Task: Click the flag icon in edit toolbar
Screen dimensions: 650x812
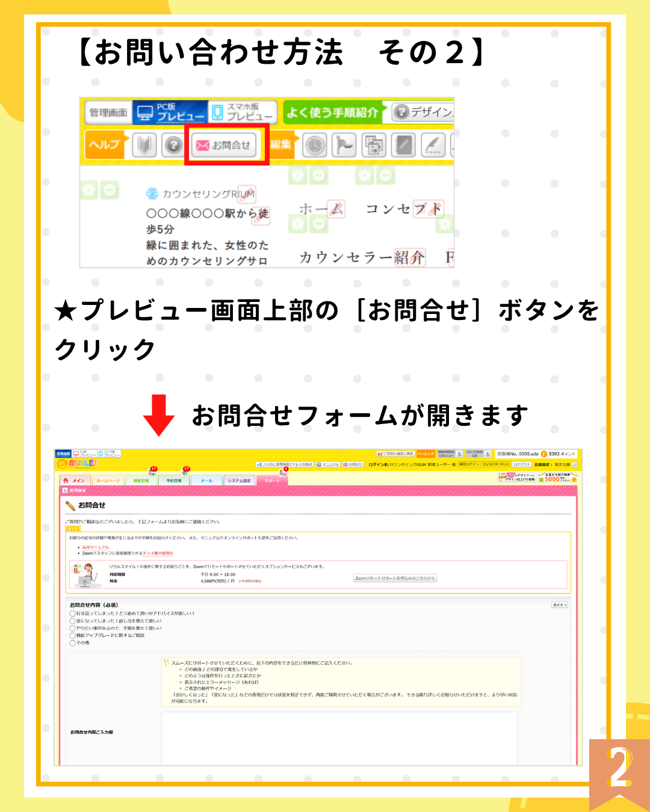Action: [344, 145]
